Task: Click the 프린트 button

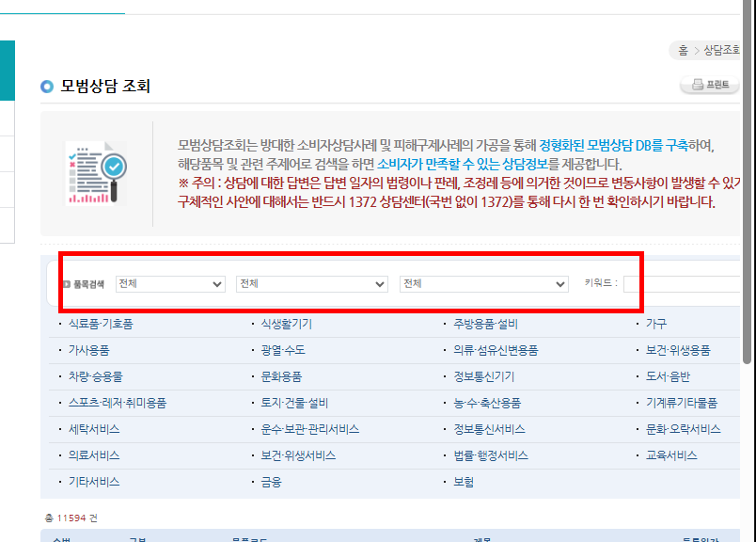Action: click(709, 85)
